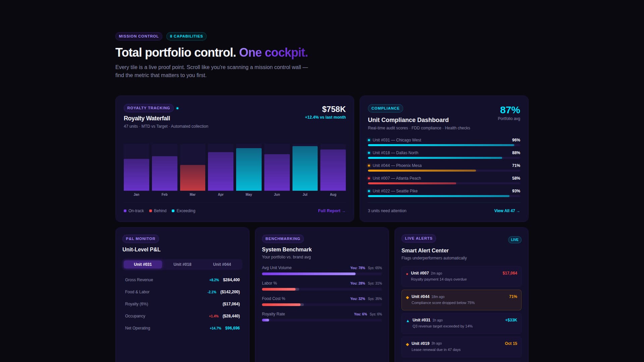644x362 pixels.
Task: Click the Labor % benchmark bar
Action: tap(322, 289)
